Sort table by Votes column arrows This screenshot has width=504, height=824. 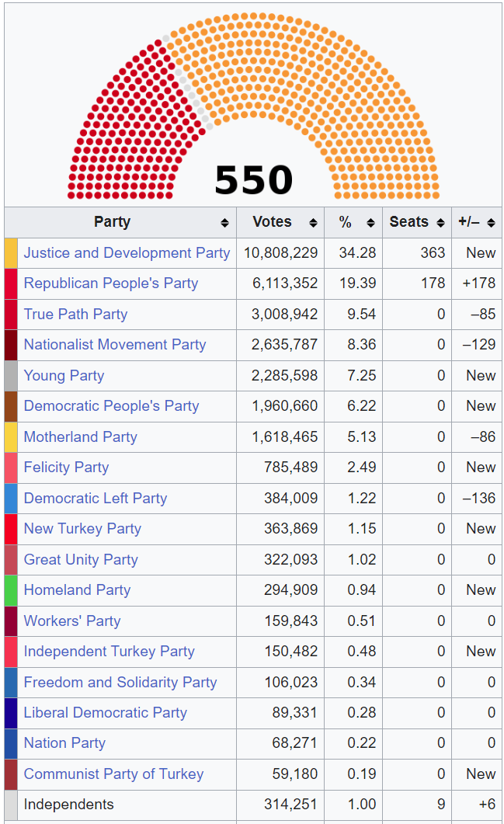(313, 223)
